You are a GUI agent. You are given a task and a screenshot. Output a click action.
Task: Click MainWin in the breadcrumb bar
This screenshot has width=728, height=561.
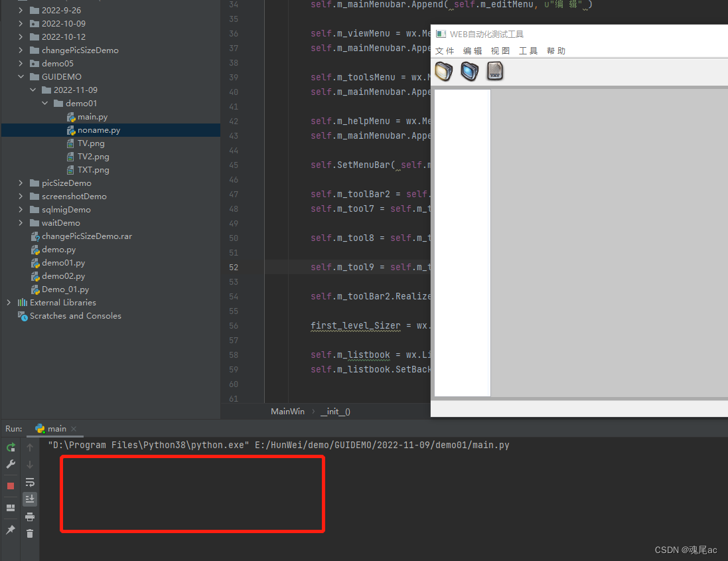(x=287, y=411)
